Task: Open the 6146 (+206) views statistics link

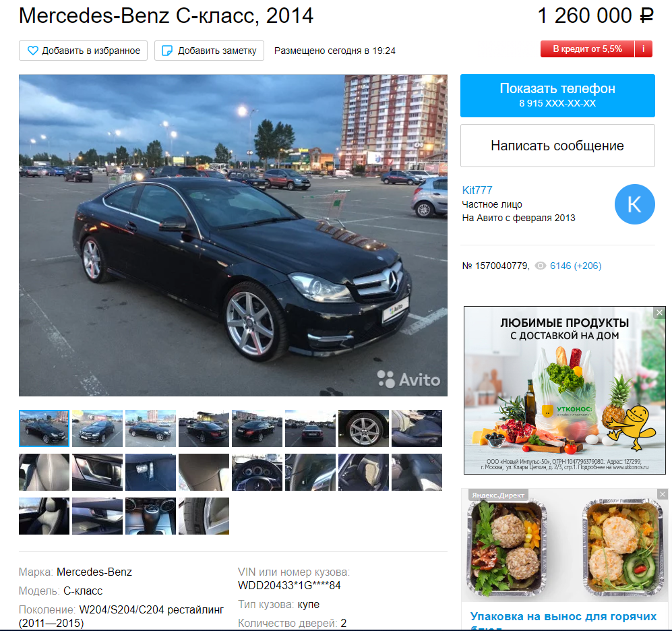Action: 576,266
